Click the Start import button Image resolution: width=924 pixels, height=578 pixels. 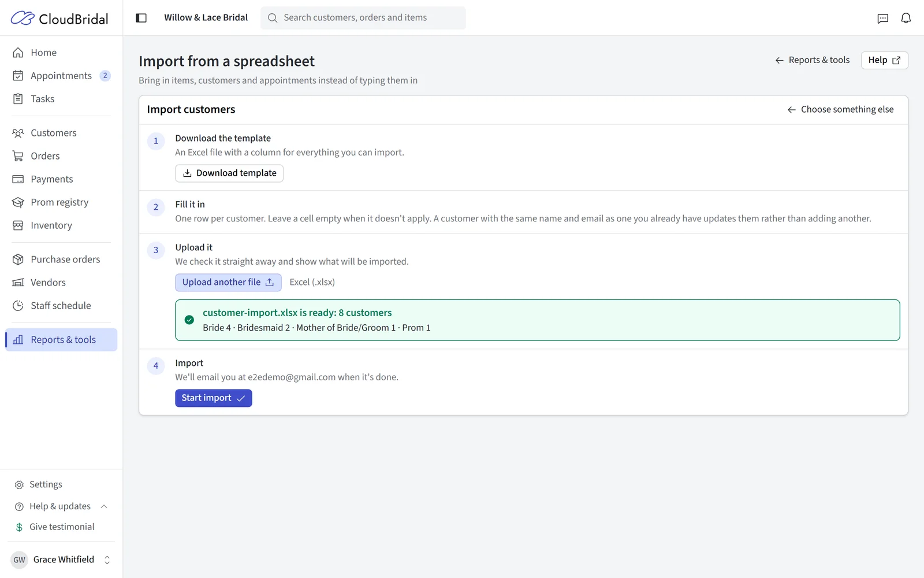tap(214, 398)
